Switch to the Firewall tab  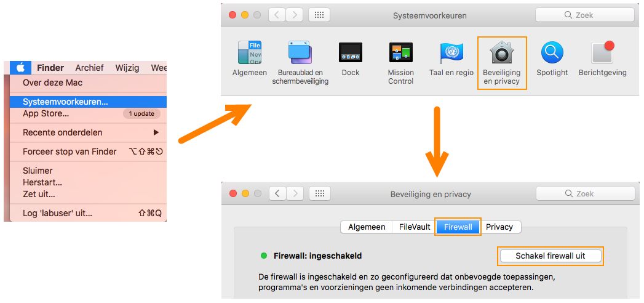click(458, 227)
